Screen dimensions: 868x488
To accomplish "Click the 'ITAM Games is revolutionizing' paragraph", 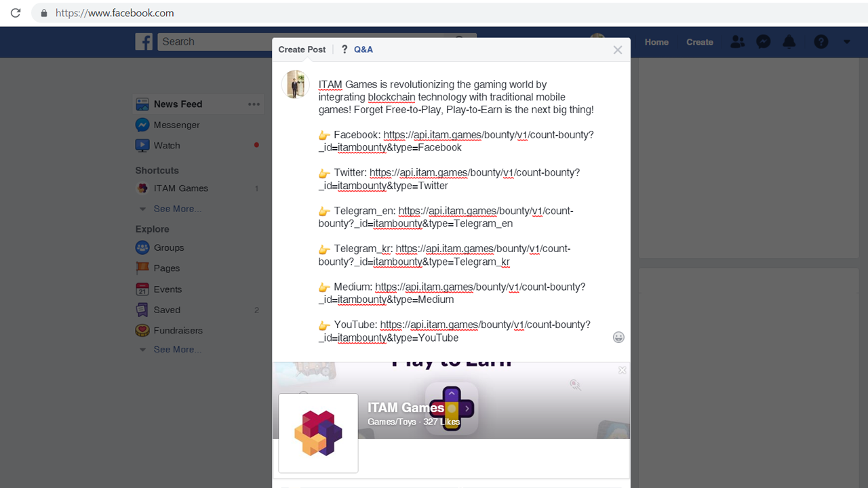I will click(456, 97).
